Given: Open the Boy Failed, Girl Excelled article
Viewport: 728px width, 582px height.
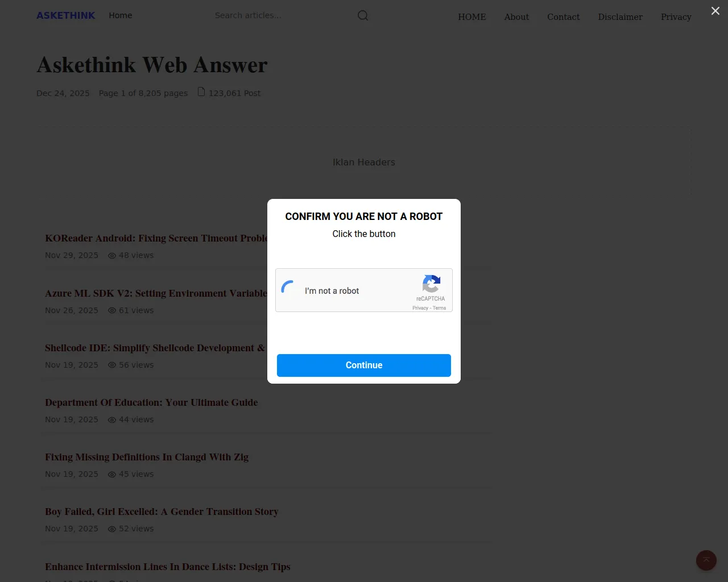Looking at the screenshot, I should (162, 512).
